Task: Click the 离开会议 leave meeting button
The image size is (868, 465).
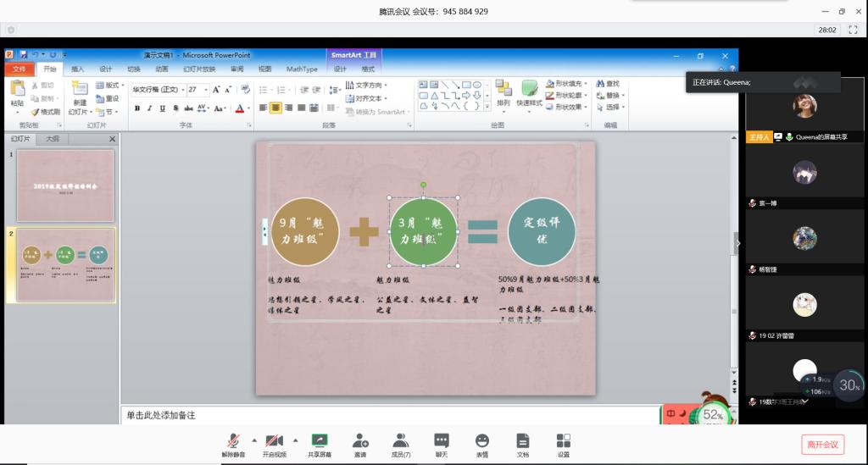Action: coord(822,444)
